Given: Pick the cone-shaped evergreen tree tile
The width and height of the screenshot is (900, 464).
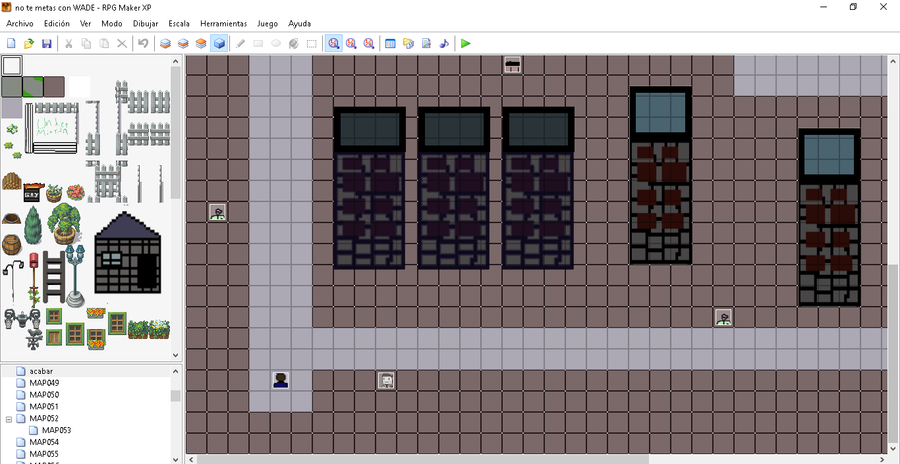Looking at the screenshot, I should click(x=33, y=225).
